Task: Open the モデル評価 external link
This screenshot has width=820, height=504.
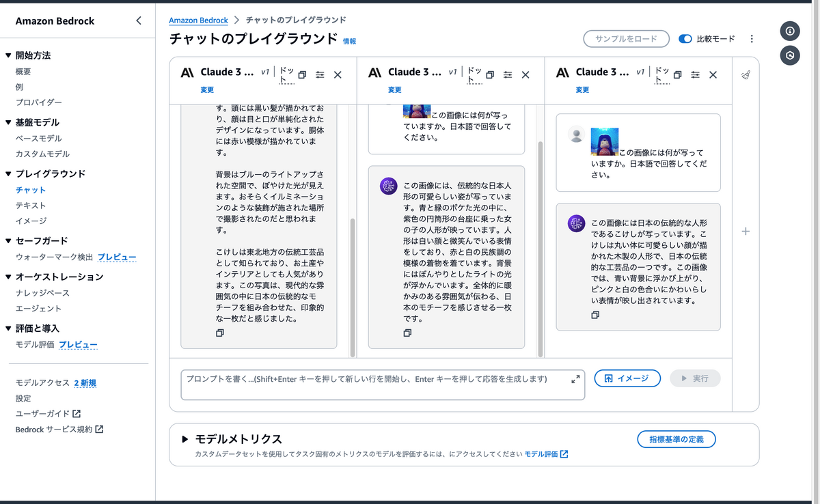Action: [546, 454]
